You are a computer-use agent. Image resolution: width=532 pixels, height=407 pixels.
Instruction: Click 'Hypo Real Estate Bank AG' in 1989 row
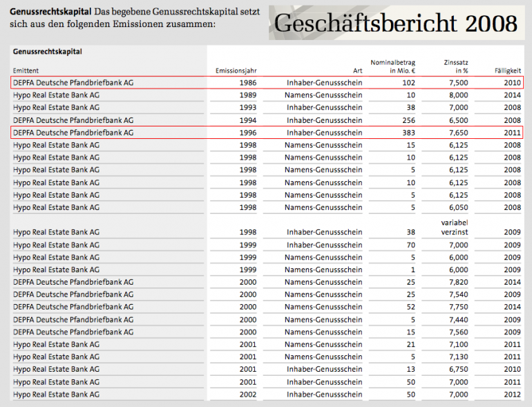[57, 95]
